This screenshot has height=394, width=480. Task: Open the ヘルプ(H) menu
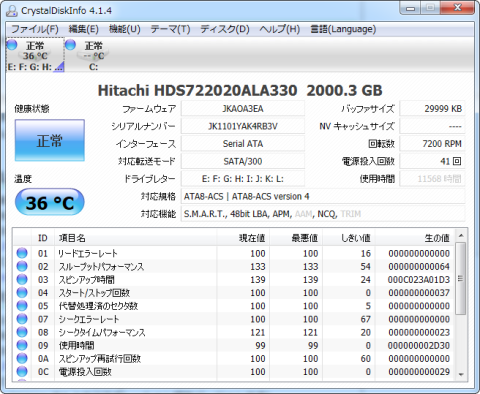(x=280, y=29)
